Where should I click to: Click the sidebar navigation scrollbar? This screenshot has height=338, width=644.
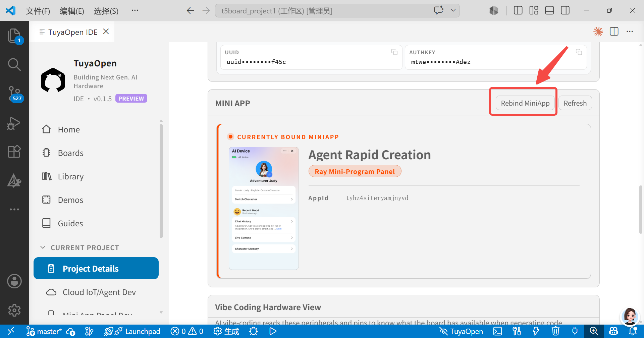pos(161,181)
